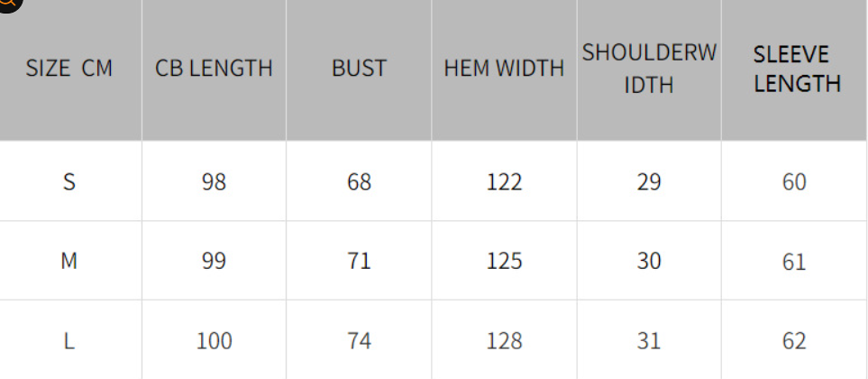This screenshot has width=868, height=379.
Task: Click the magnifier icon in the top-left corner
Action: 8,4
